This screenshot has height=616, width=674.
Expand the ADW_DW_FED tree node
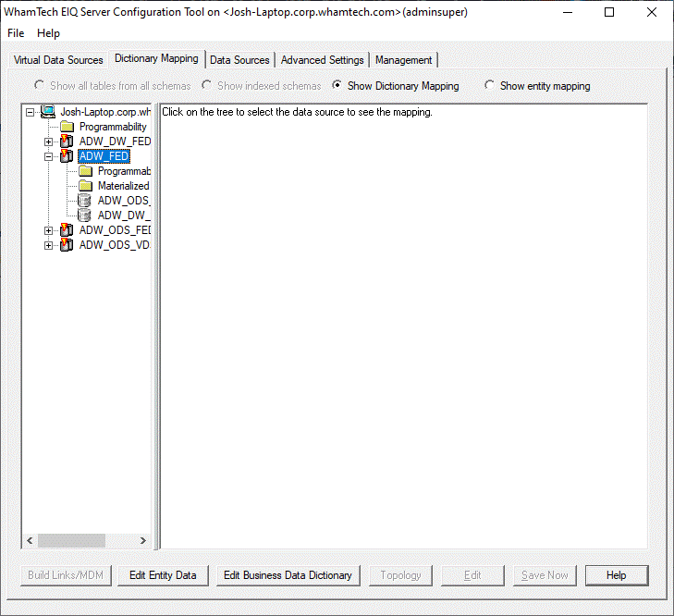(49, 142)
